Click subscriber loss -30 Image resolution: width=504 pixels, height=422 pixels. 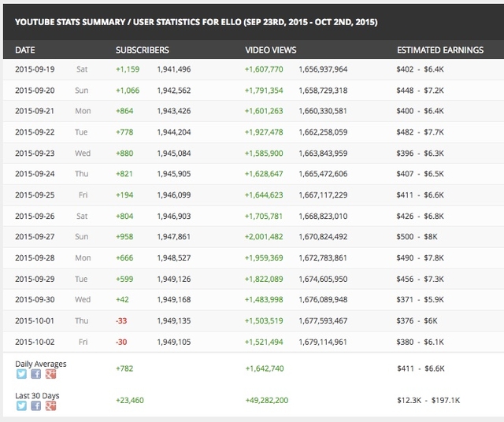[121, 342]
